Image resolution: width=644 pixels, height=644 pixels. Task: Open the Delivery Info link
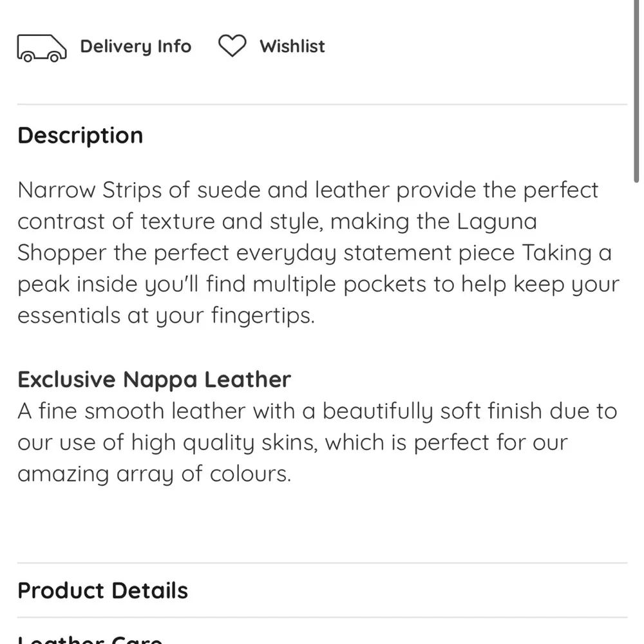(x=135, y=46)
